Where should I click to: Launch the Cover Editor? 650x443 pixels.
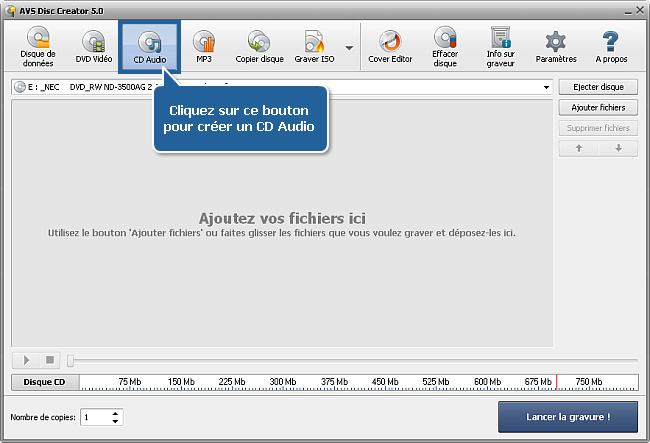point(390,46)
